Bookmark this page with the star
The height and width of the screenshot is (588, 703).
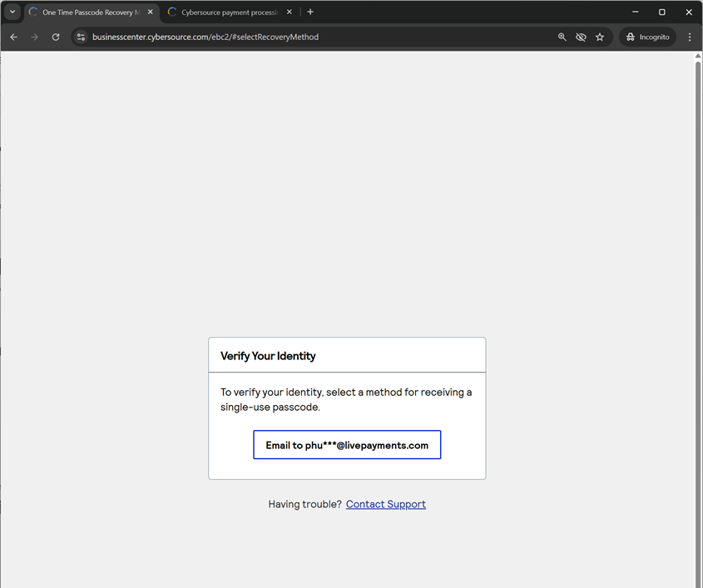pos(600,37)
